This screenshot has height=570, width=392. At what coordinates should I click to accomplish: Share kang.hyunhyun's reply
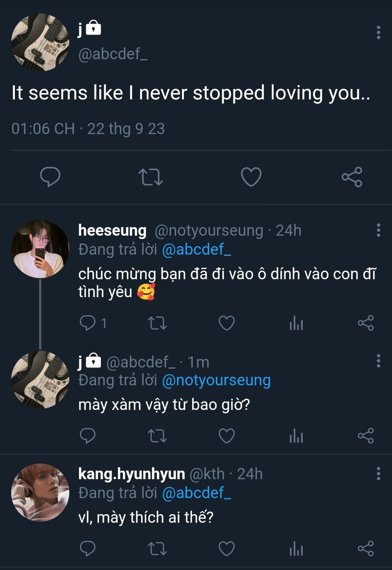[x=366, y=549]
